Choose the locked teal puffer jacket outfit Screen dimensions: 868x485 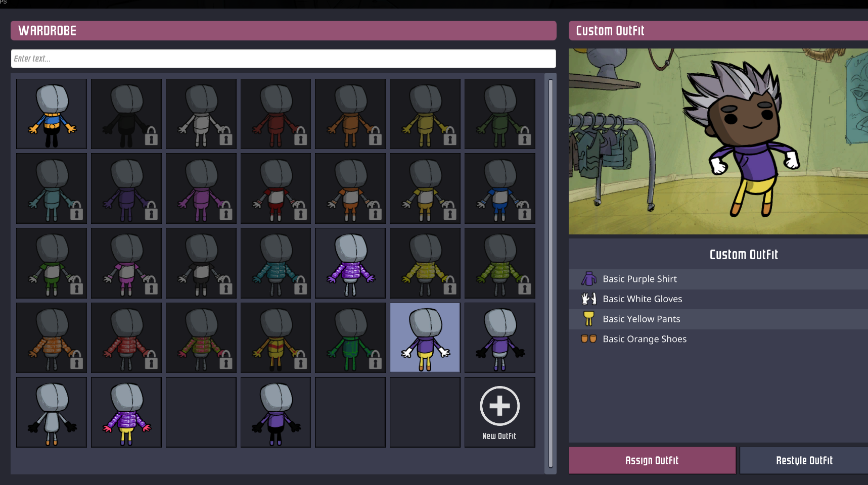(x=276, y=263)
